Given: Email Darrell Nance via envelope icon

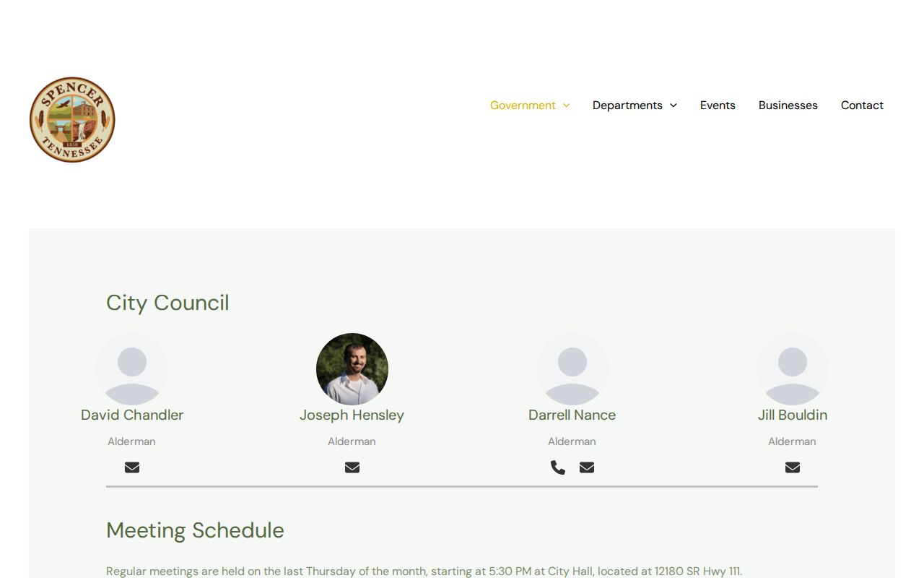Looking at the screenshot, I should coord(587,467).
